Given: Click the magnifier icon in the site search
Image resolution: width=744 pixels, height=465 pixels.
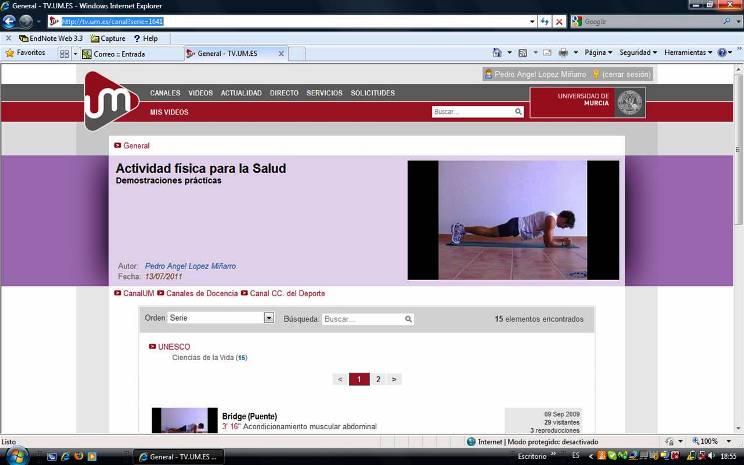Looking at the screenshot, I should [x=518, y=112].
